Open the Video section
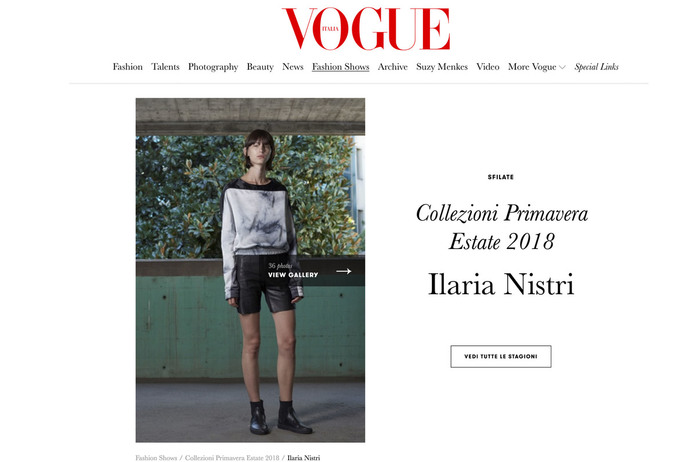 pos(488,67)
